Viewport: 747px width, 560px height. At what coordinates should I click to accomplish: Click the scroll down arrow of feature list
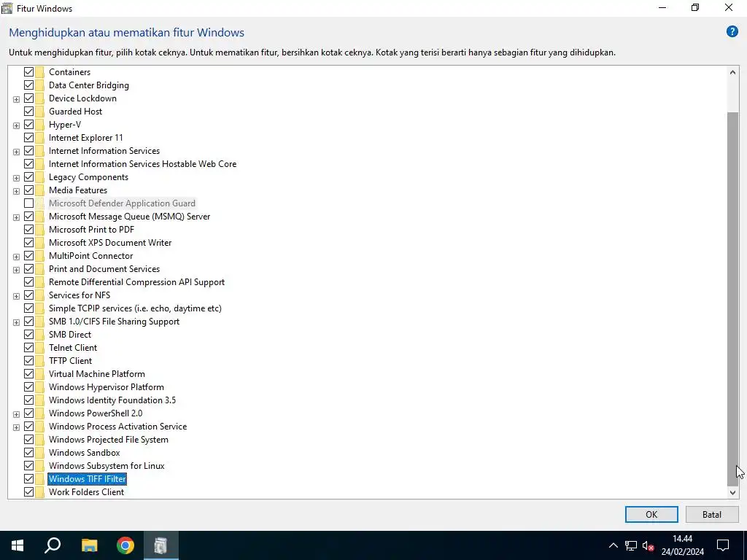pyautogui.click(x=732, y=492)
